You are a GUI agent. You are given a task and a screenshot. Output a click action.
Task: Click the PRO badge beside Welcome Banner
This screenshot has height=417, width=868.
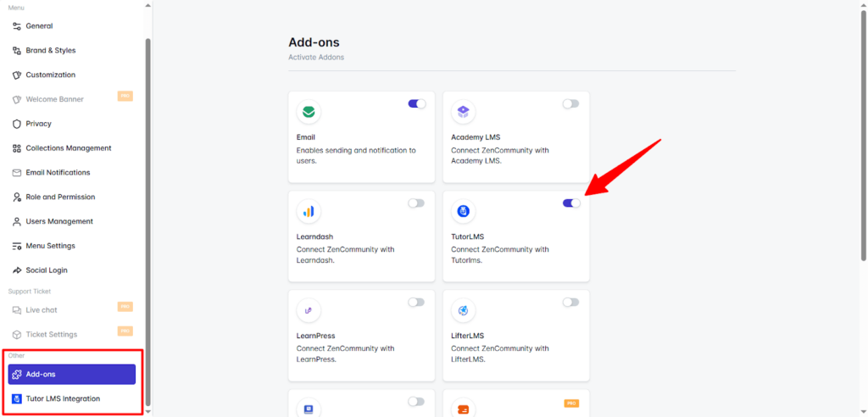[125, 97]
